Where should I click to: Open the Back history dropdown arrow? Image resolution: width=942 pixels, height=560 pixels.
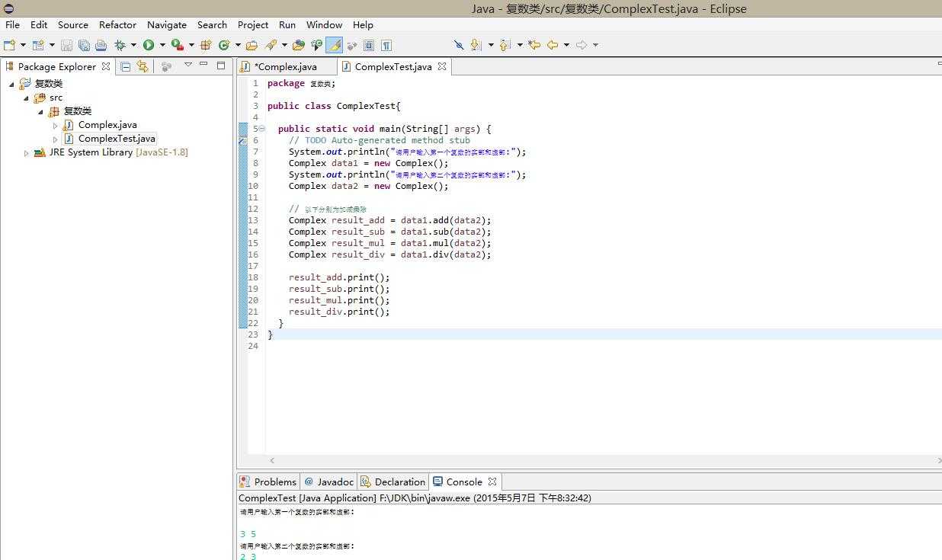[566, 45]
